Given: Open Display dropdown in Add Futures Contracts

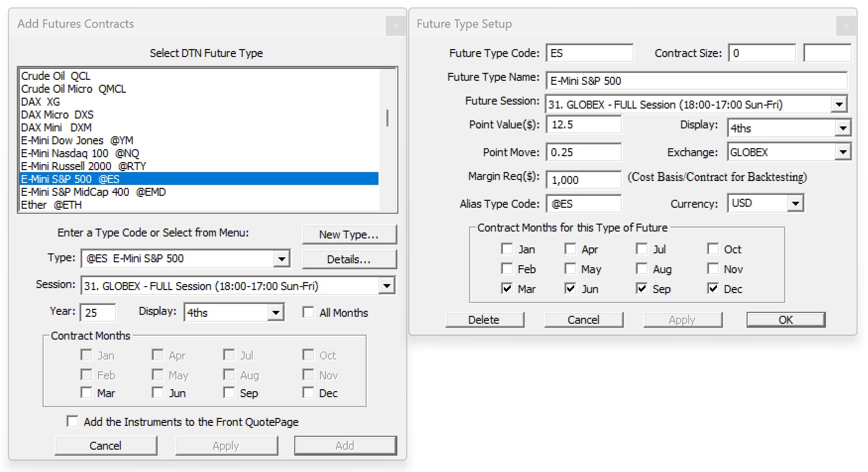Looking at the screenshot, I should [x=275, y=312].
